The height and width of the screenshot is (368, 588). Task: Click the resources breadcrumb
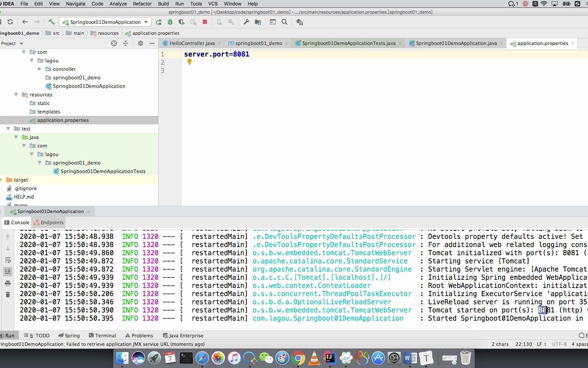(x=108, y=33)
